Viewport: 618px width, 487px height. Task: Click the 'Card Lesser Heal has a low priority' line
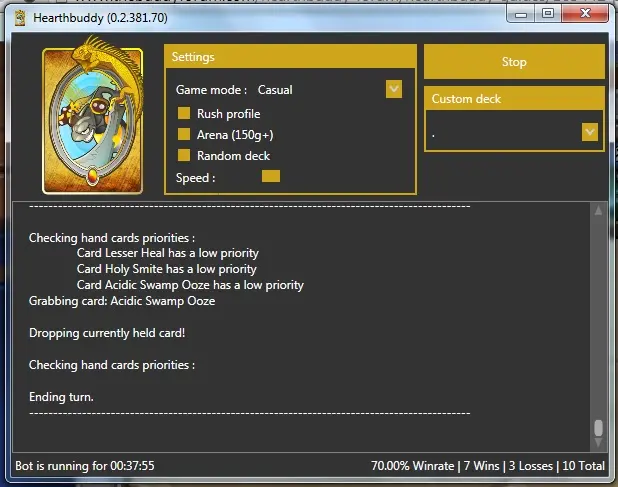[168, 253]
